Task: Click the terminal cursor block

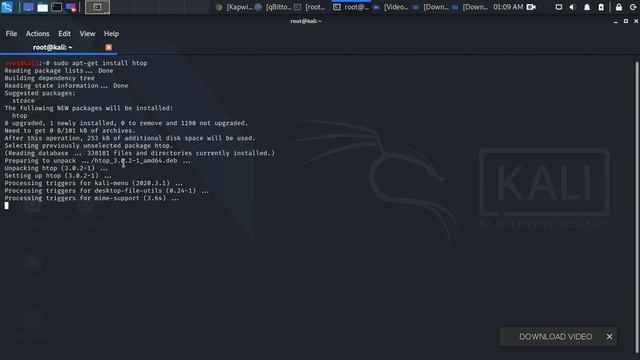Action: (7, 205)
